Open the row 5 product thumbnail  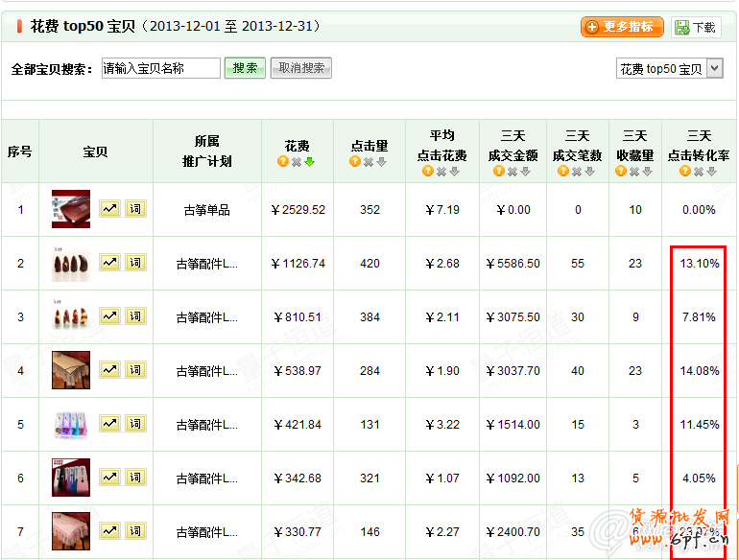click(71, 424)
